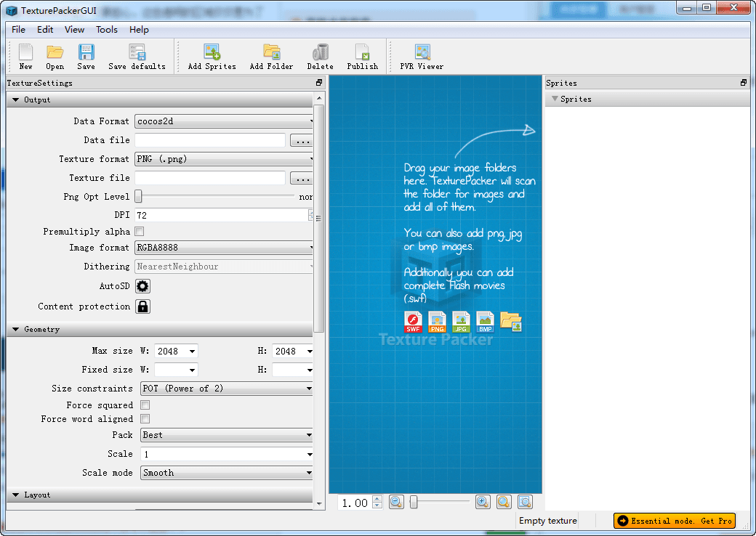
Task: Click the Texture file input field
Action: (x=210, y=178)
